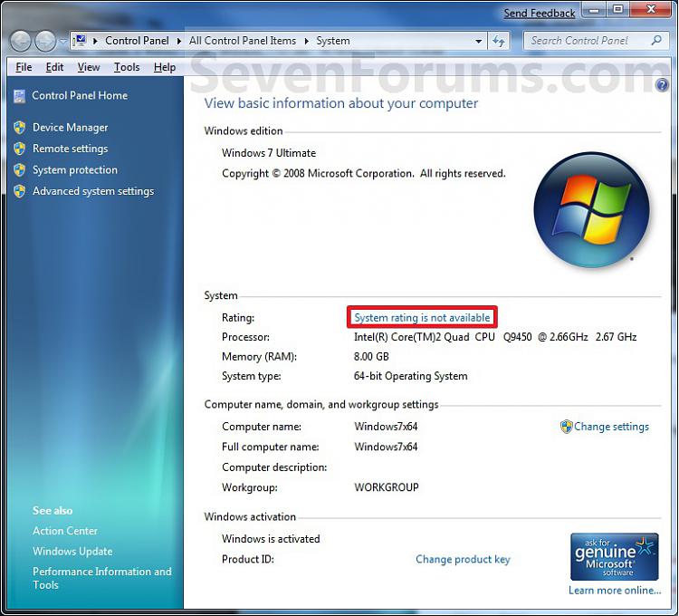The height and width of the screenshot is (616, 679).
Task: Click System in the address breadcrumb
Action: pos(332,41)
